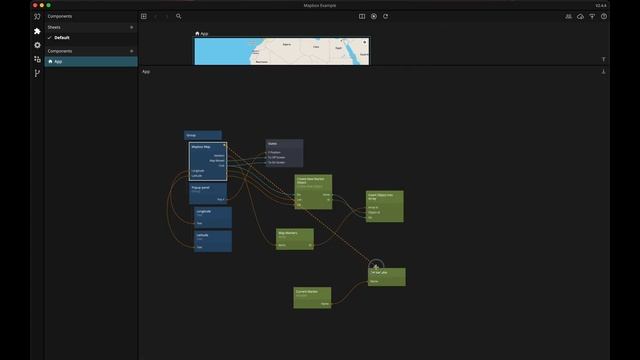Click the lower preview dock arrow icon
Screen dimensions: 640x360
604,71
